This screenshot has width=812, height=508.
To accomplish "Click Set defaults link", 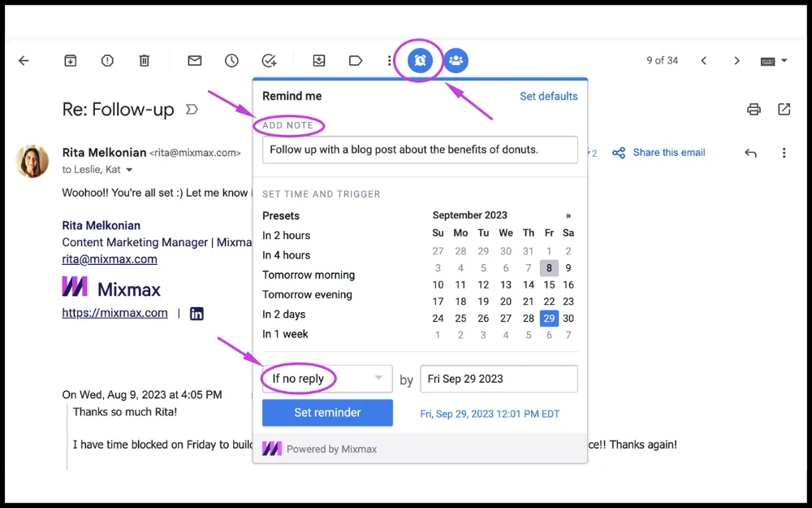I will click(548, 97).
